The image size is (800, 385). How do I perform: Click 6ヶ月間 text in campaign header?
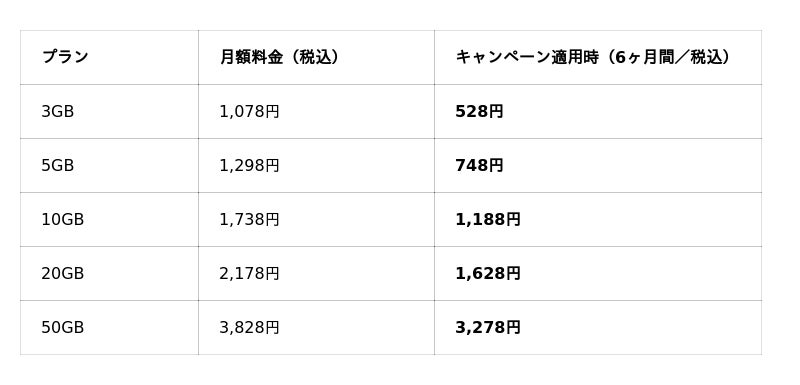pos(644,57)
